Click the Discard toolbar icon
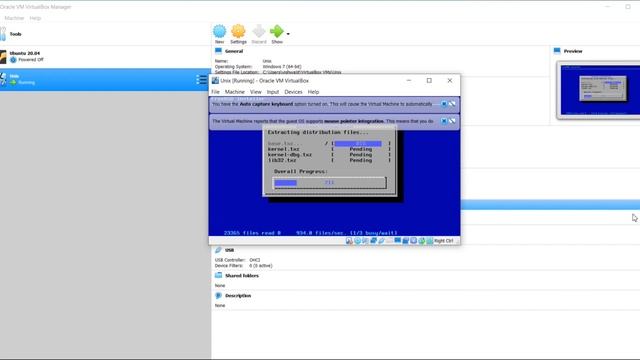This screenshot has width=640, height=360. coord(259,31)
